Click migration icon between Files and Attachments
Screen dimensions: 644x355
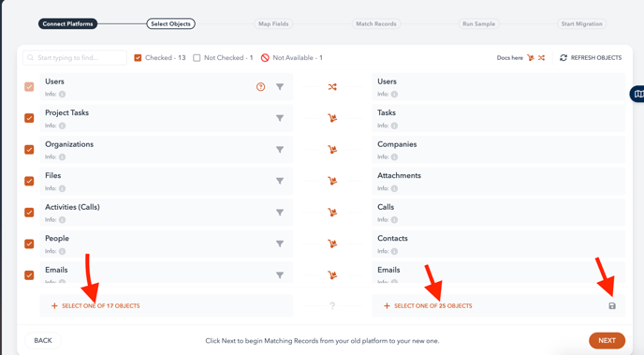pyautogui.click(x=332, y=181)
